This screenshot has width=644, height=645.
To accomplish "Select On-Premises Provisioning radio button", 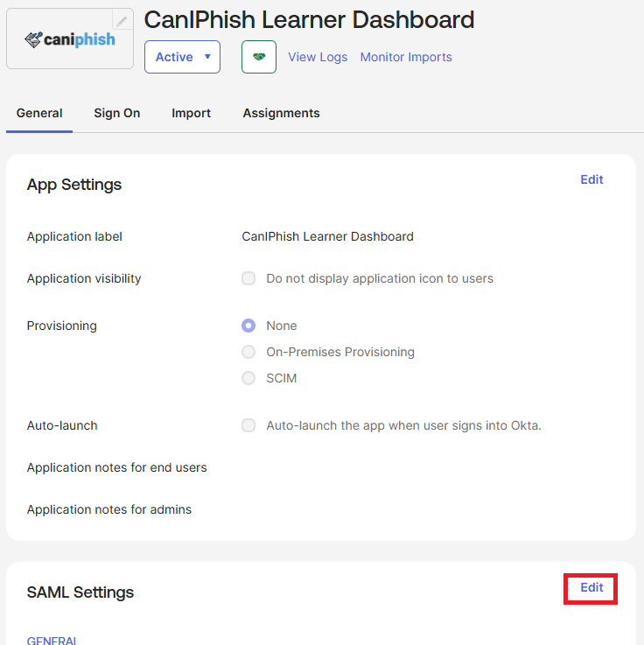I will click(x=248, y=352).
